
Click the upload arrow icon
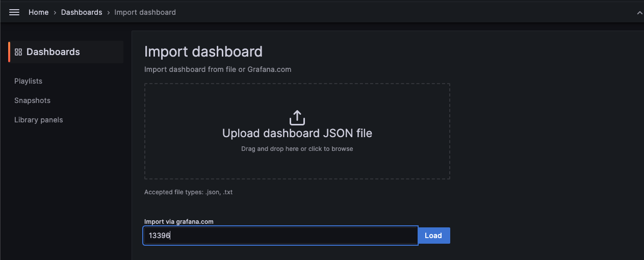pyautogui.click(x=297, y=117)
